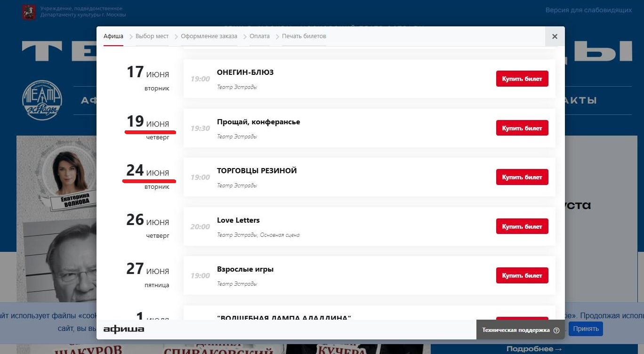The height and width of the screenshot is (354, 644).
Task: Close the ticket widget with the X button
Action: pos(555,36)
